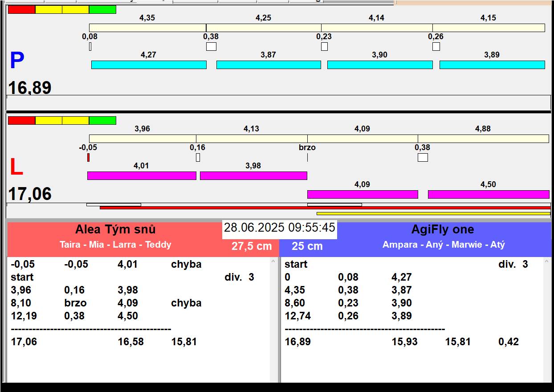Click chyba in the 8,10 results row
Image resolution: width=554 pixels, height=392 pixels.
(x=186, y=303)
